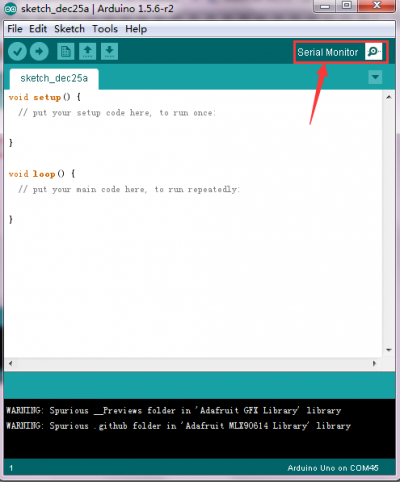This screenshot has height=482, width=400.
Task: Click the Arduino logo in the title bar
Action: (x=10, y=8)
